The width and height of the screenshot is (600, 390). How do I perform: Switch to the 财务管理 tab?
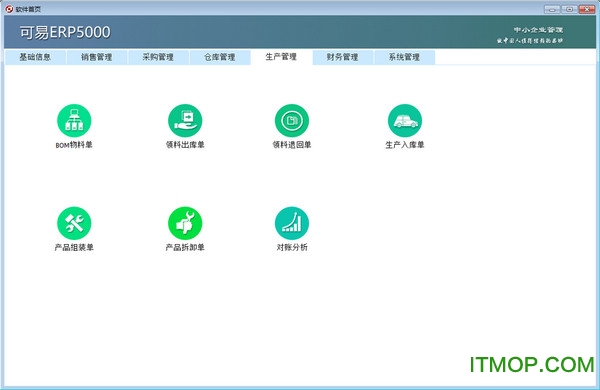[342, 57]
